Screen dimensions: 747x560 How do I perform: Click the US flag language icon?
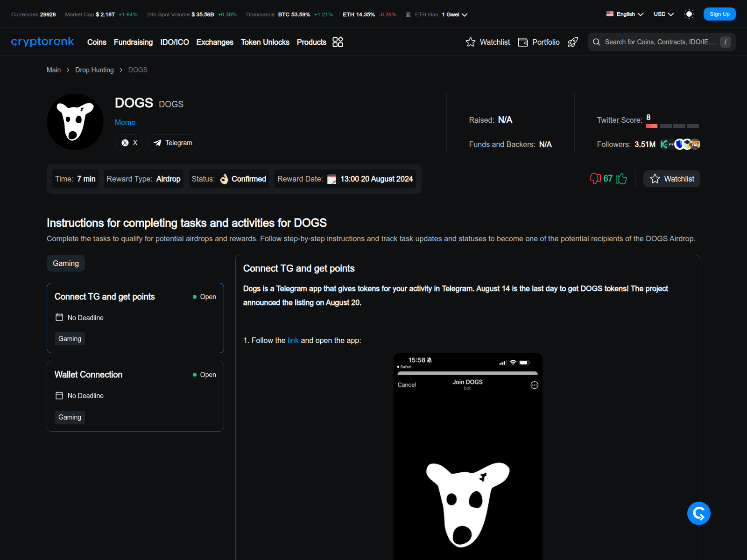coord(610,14)
